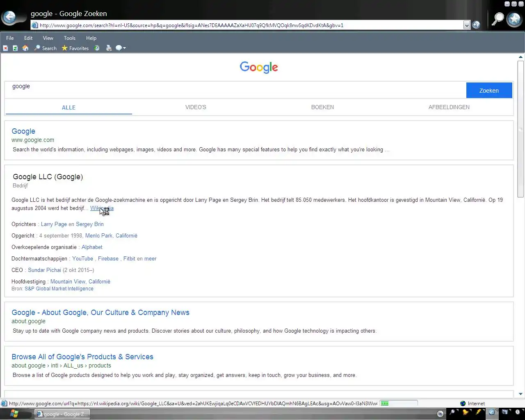The width and height of the screenshot is (525, 420).
Task: Click the clock tray icon
Action: click(x=518, y=412)
